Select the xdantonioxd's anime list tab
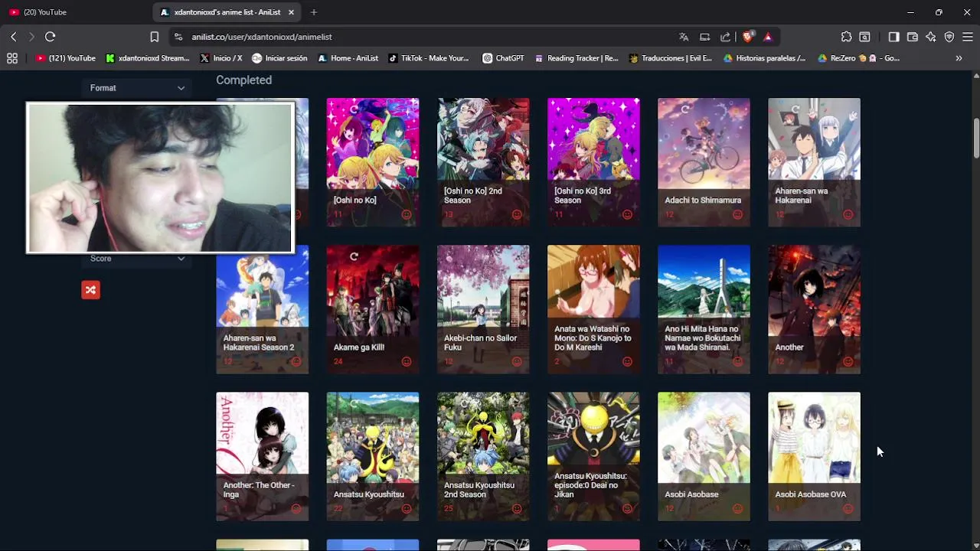 [227, 12]
